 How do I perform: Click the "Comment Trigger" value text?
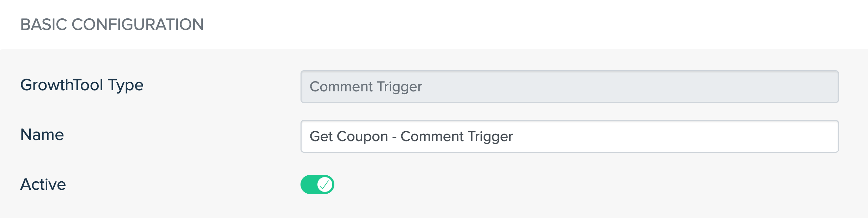366,87
